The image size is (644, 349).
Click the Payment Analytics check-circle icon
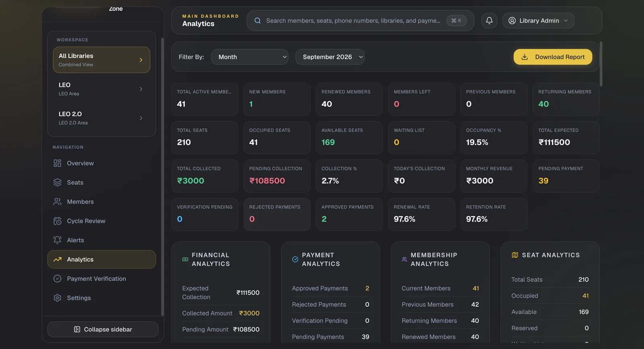(x=295, y=259)
